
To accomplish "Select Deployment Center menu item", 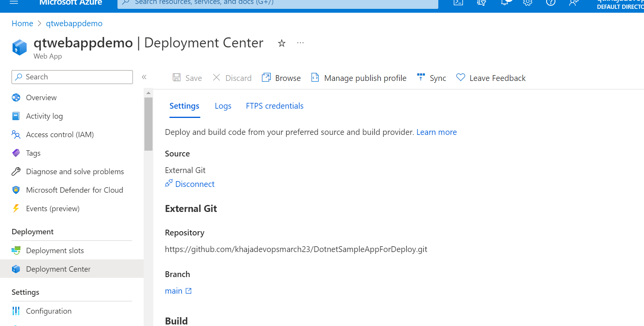I will [72, 269].
